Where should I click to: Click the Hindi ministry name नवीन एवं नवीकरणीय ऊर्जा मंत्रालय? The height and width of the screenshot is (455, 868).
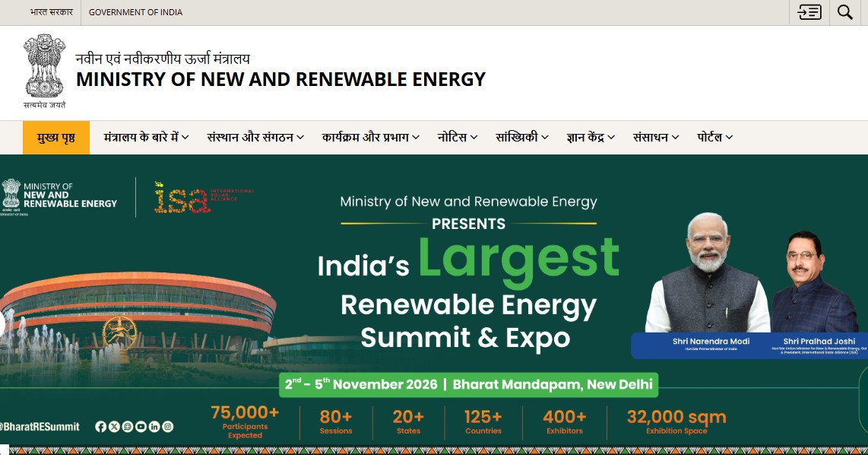163,58
